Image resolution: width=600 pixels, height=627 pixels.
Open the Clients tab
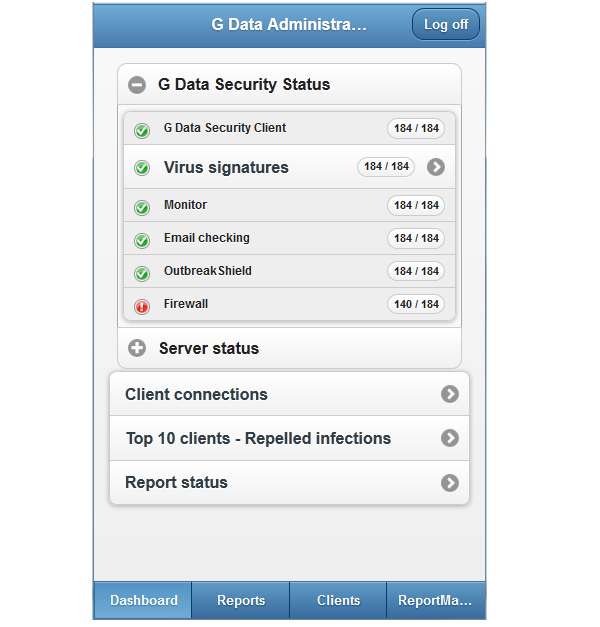click(338, 601)
